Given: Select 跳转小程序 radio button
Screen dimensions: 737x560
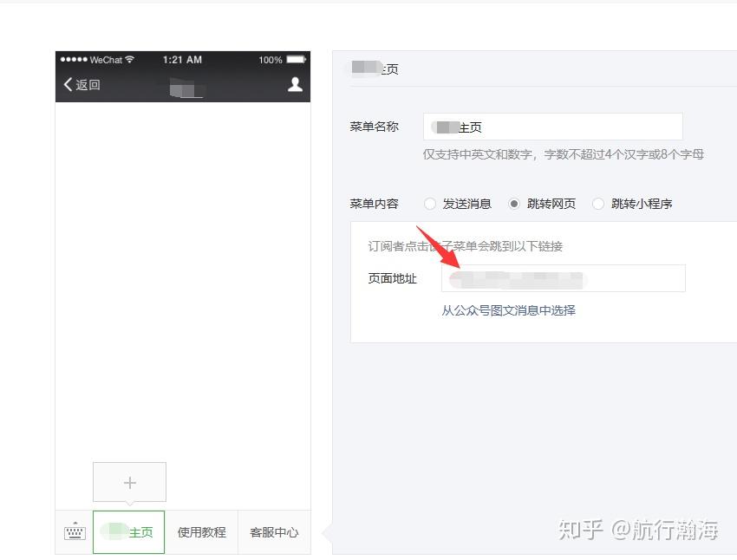Looking at the screenshot, I should click(598, 204).
